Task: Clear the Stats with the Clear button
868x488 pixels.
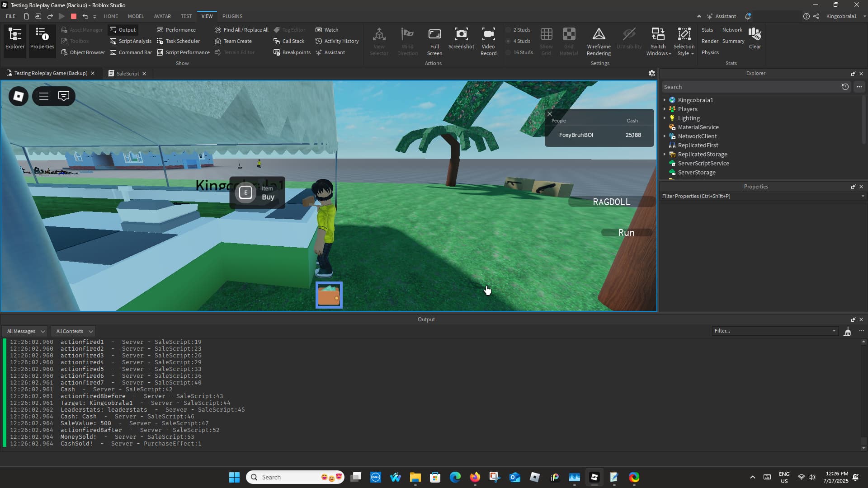Action: coord(755,40)
